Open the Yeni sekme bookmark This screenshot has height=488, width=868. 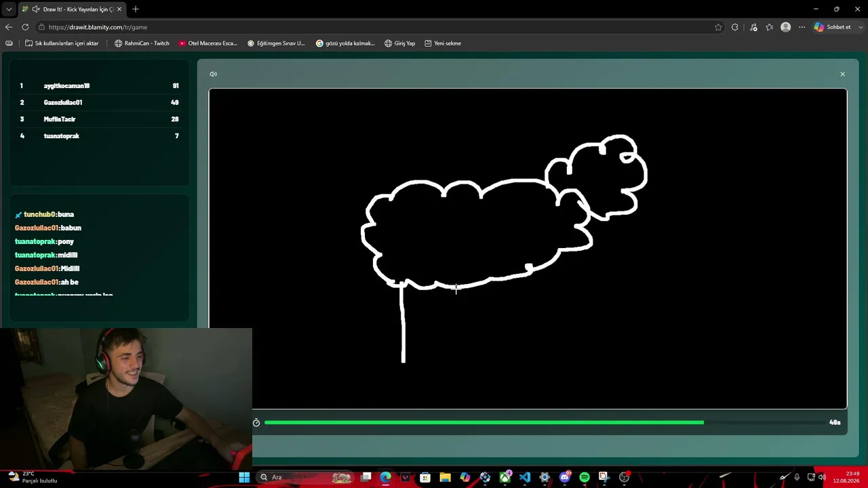(443, 43)
